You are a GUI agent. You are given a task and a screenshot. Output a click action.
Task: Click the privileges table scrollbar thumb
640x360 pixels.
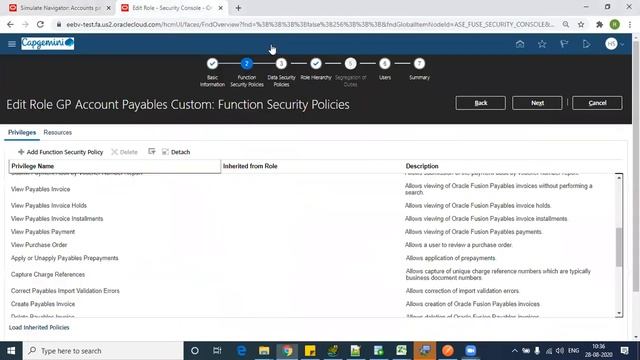[x=619, y=247]
